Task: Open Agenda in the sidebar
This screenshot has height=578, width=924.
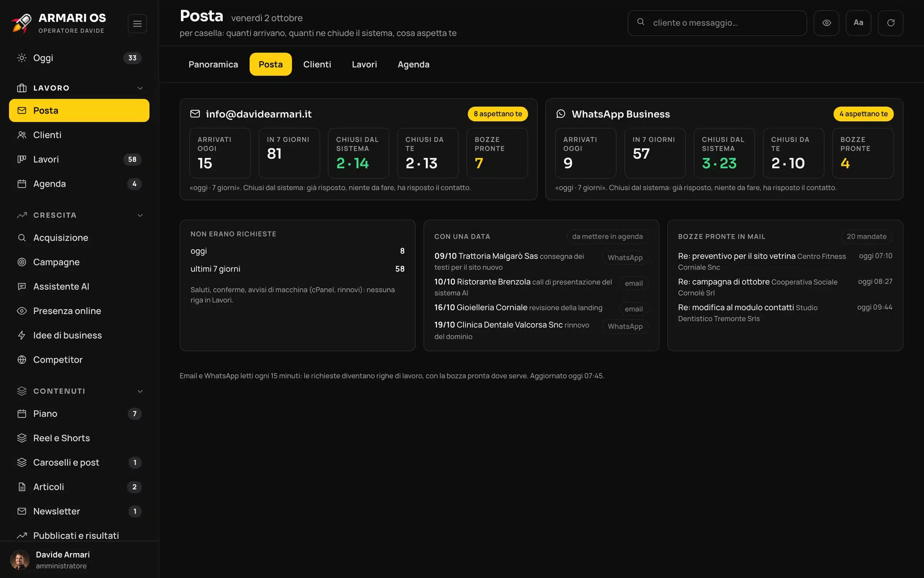Action: (79, 184)
